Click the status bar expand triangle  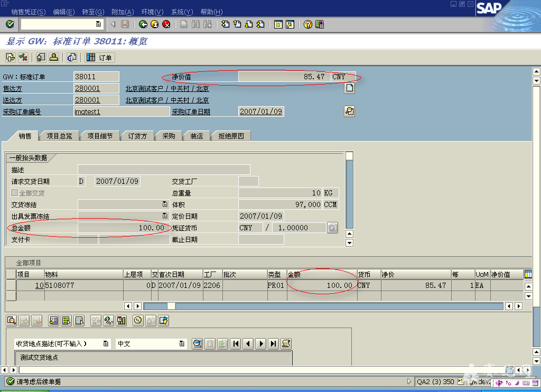[x=409, y=381]
